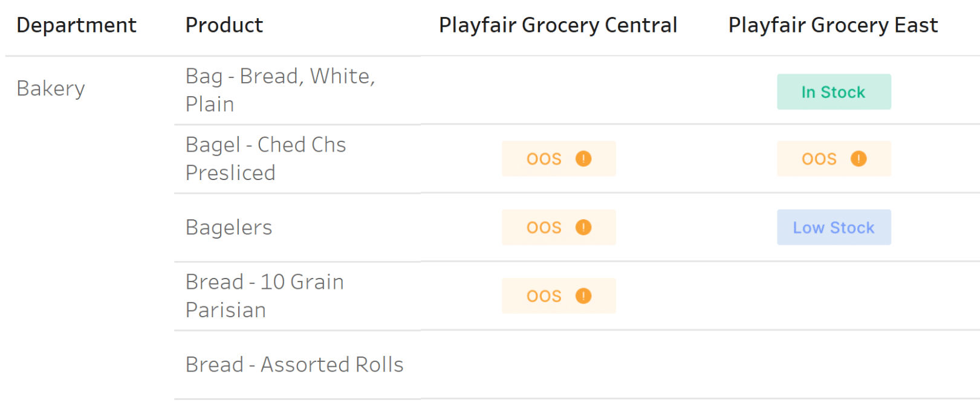Select product Bagel - Ched Chs Presliced

tap(266, 159)
